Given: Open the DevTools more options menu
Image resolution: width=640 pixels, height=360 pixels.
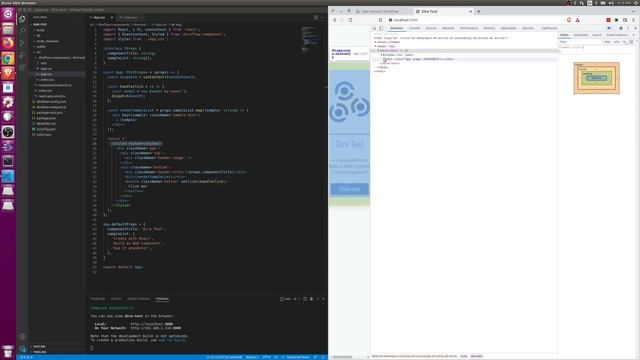Looking at the screenshot, I should pyautogui.click(x=628, y=28).
